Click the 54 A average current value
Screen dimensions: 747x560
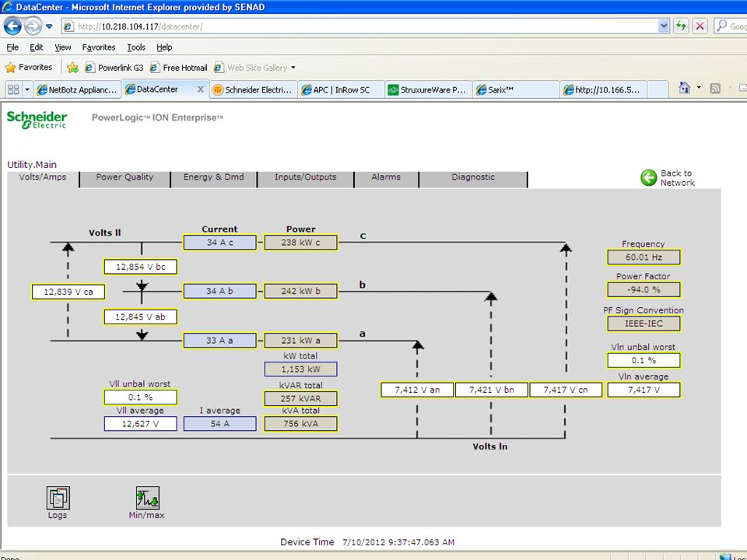219,424
